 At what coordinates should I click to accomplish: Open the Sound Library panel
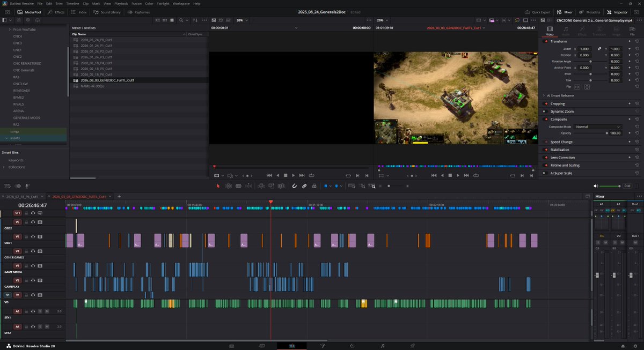(107, 12)
